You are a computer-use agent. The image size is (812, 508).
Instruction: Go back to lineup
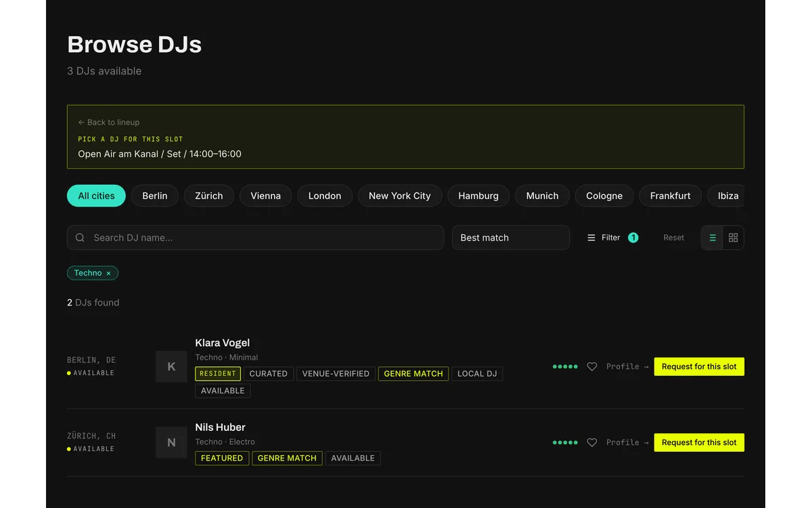click(109, 123)
